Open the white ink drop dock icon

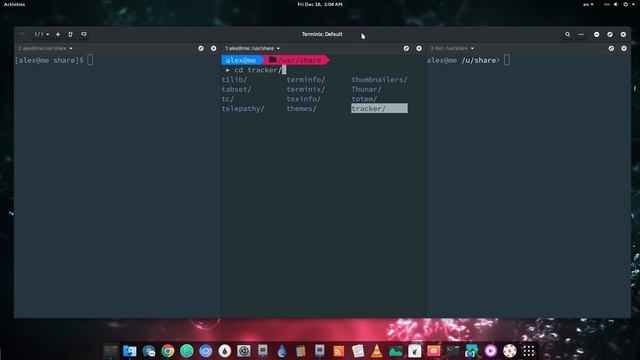(224, 351)
